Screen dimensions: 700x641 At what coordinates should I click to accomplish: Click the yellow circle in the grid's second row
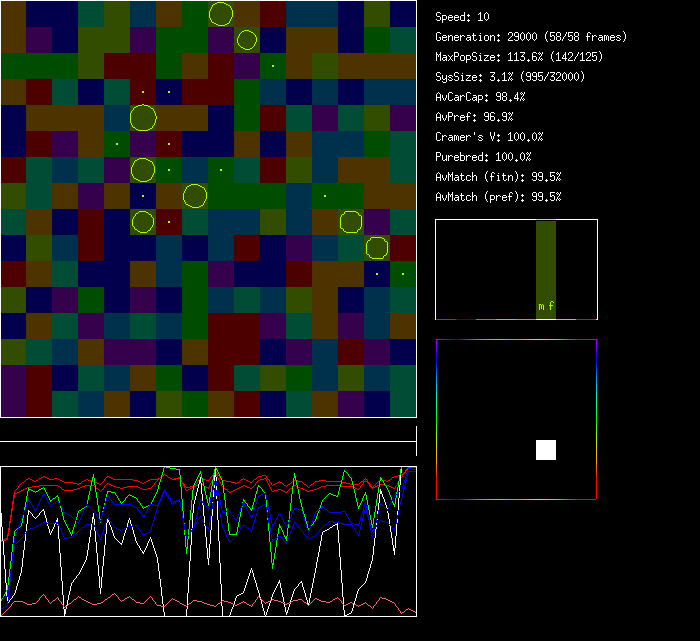pyautogui.click(x=247, y=40)
